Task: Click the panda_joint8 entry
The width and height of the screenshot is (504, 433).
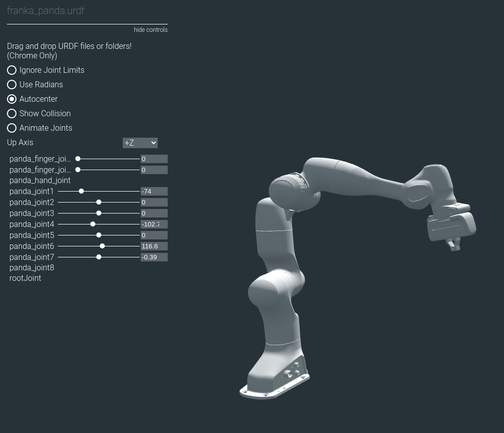Action: [x=31, y=267]
